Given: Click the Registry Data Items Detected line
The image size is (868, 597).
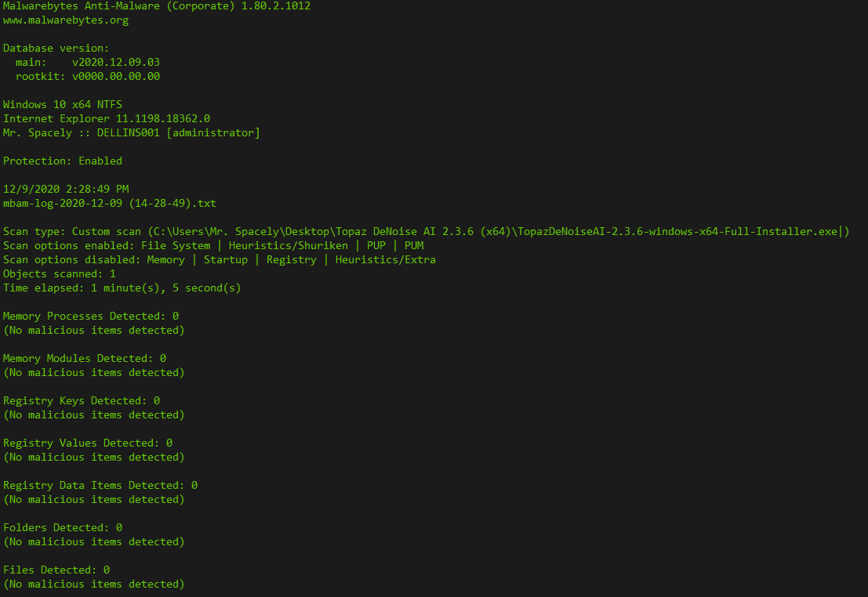Looking at the screenshot, I should 100,485.
